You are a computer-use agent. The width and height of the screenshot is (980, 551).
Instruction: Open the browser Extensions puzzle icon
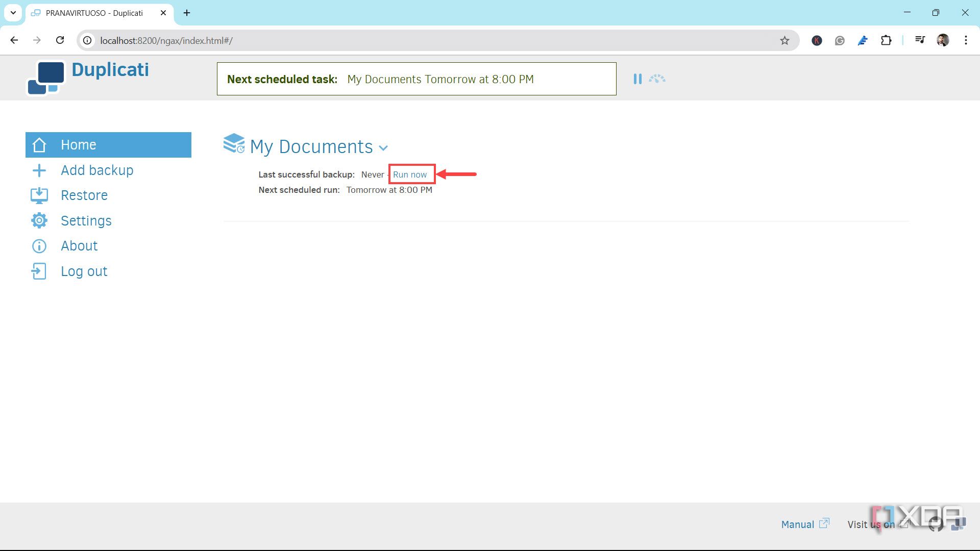pos(886,40)
